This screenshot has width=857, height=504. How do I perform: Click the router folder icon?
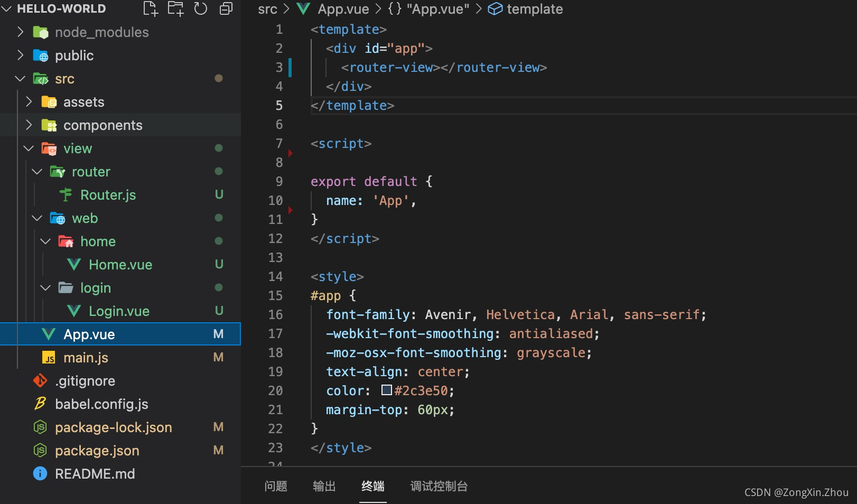58,172
